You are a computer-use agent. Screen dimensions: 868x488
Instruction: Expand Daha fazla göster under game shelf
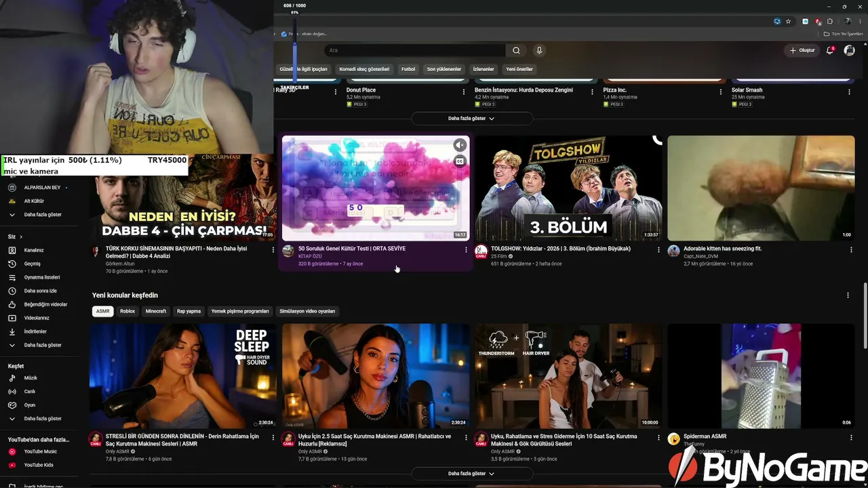pyautogui.click(x=471, y=119)
